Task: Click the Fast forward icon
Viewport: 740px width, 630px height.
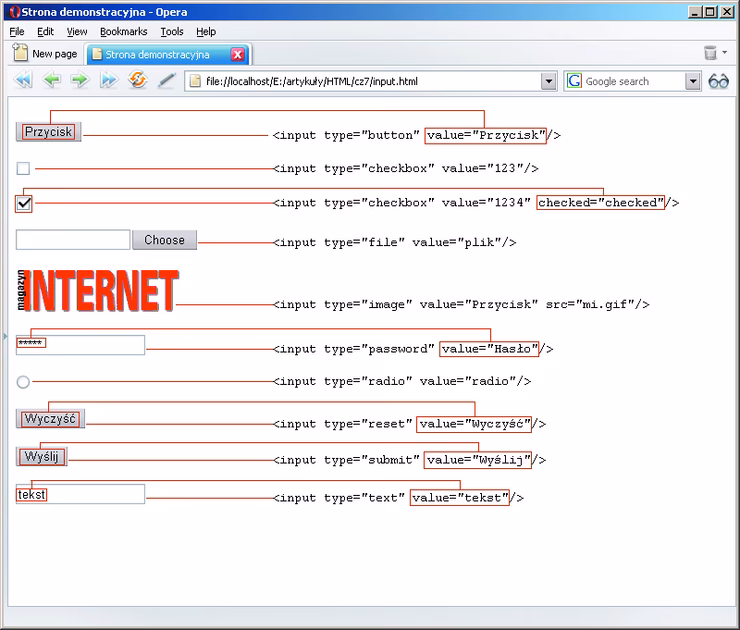Action: point(109,81)
